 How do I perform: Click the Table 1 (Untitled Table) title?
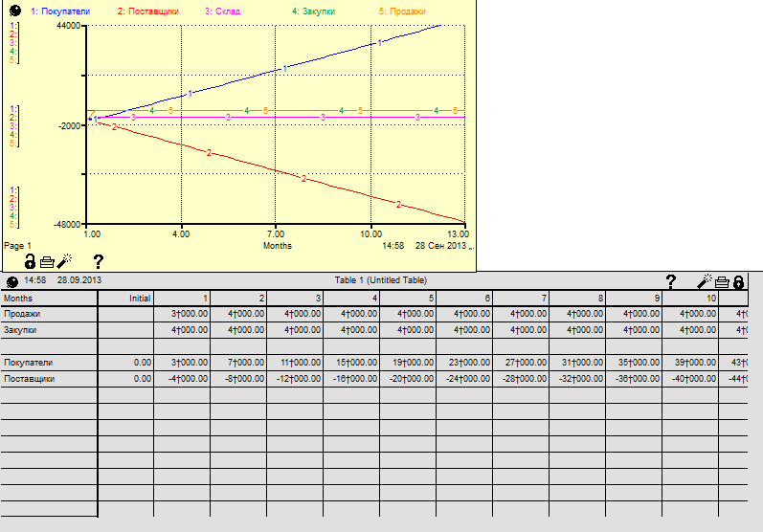pos(381,280)
